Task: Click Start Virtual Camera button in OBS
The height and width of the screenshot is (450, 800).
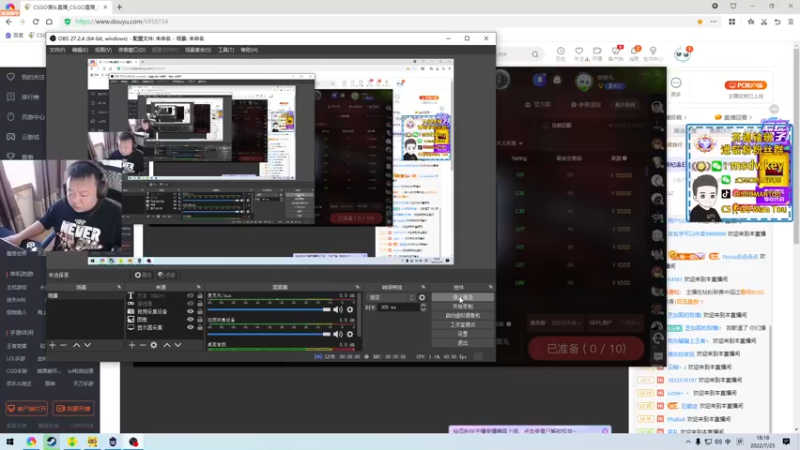Action: click(463, 315)
